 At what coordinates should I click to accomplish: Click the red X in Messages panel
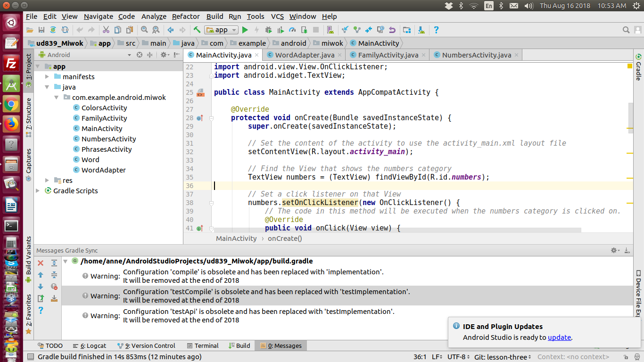coord(41,263)
